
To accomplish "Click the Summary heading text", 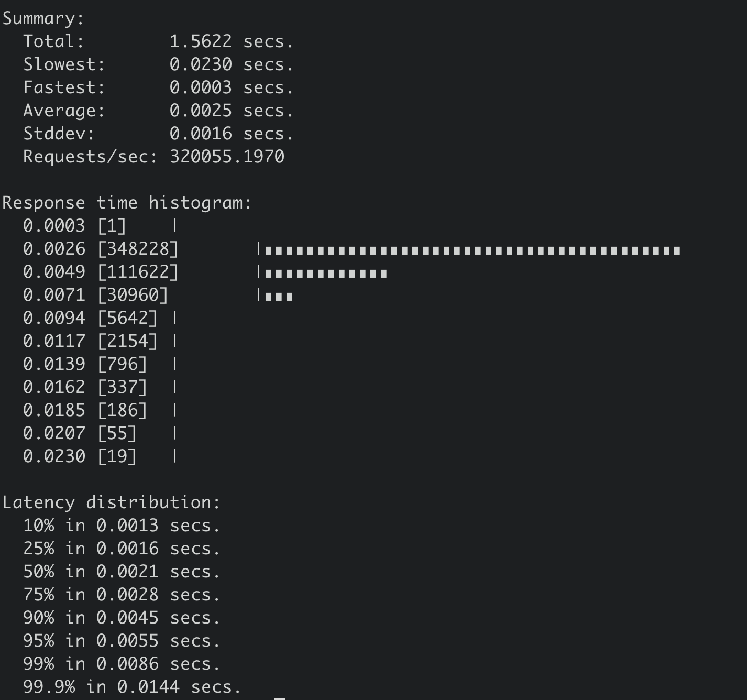I will coord(43,19).
